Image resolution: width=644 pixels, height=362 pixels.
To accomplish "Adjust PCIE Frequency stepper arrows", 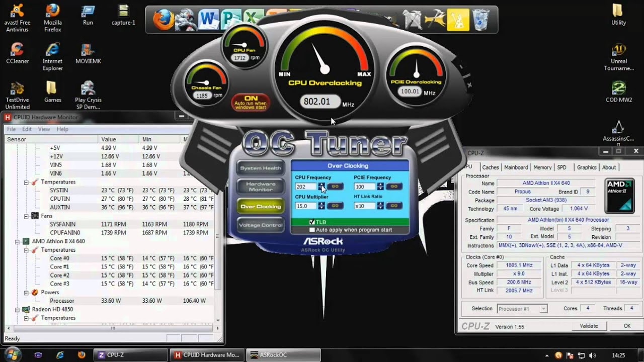I will point(380,187).
